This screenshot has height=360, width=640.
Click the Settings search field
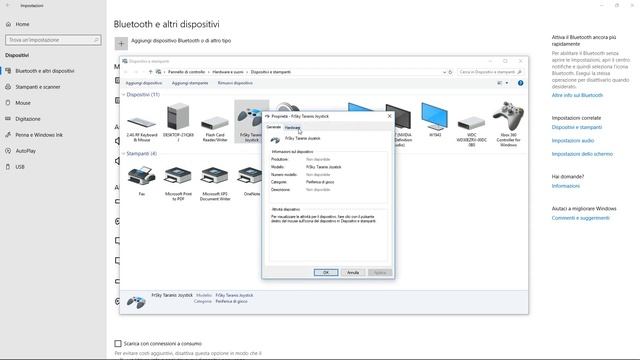tap(53, 40)
